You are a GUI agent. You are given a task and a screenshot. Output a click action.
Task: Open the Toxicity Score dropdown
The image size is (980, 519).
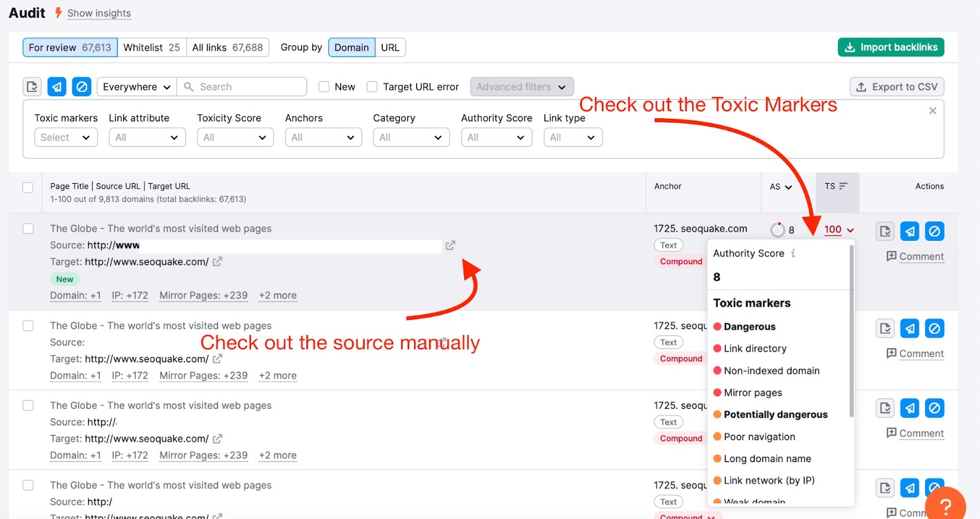click(235, 137)
